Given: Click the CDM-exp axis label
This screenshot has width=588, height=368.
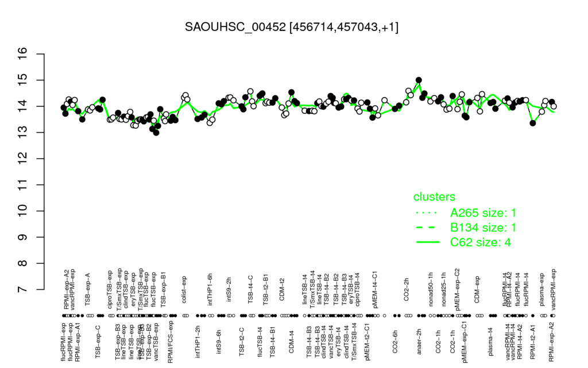Looking at the screenshot, I should point(477,289).
